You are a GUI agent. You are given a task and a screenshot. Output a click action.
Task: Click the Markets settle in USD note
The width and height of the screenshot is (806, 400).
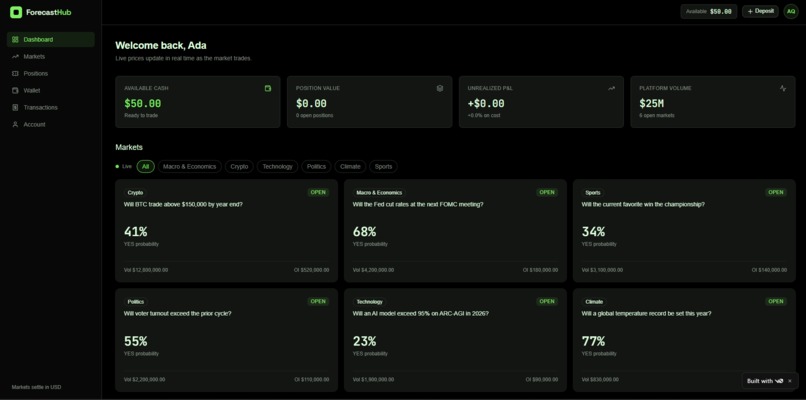[x=36, y=387]
